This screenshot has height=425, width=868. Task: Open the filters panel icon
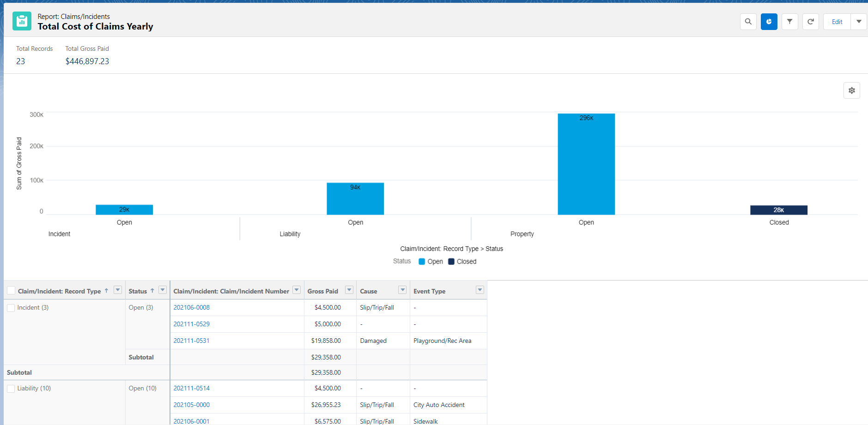click(789, 22)
